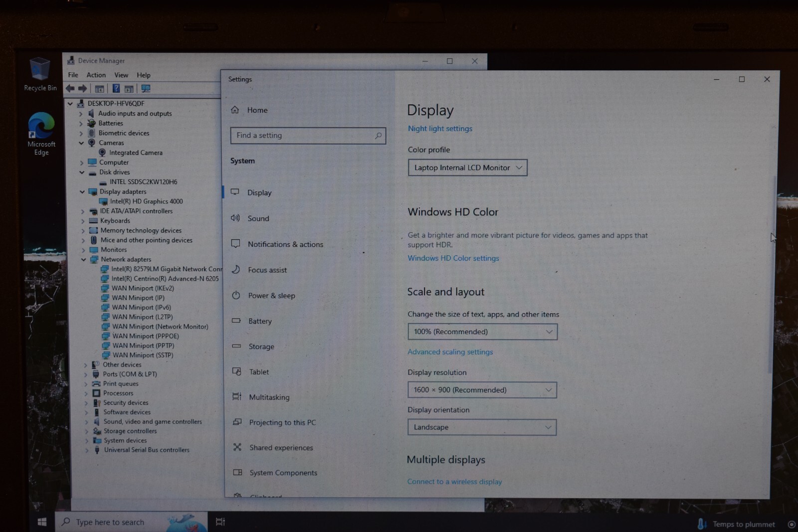Viewport: 798px width, 532px height.
Task: Click scan for hardware changes monitor icon
Action: 146,88
